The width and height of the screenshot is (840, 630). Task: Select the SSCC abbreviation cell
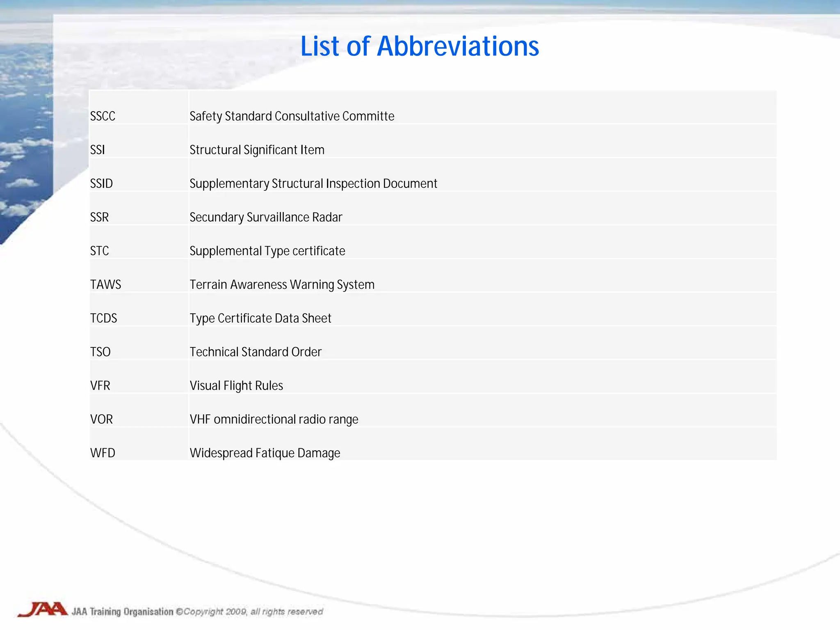click(139, 107)
